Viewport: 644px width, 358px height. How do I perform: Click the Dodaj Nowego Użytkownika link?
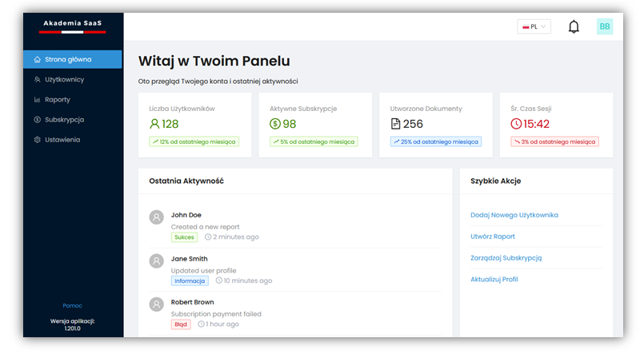click(514, 215)
